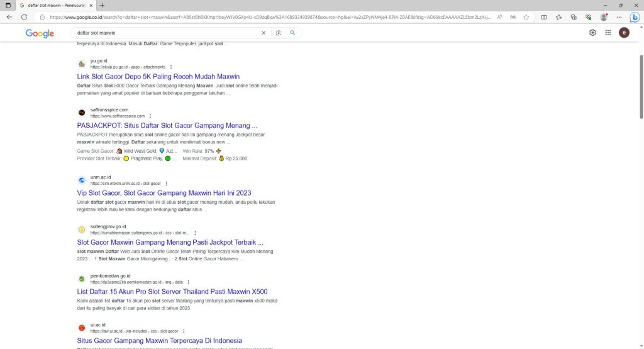Clear the search query with X
The height and width of the screenshot is (349, 644).
click(x=264, y=33)
